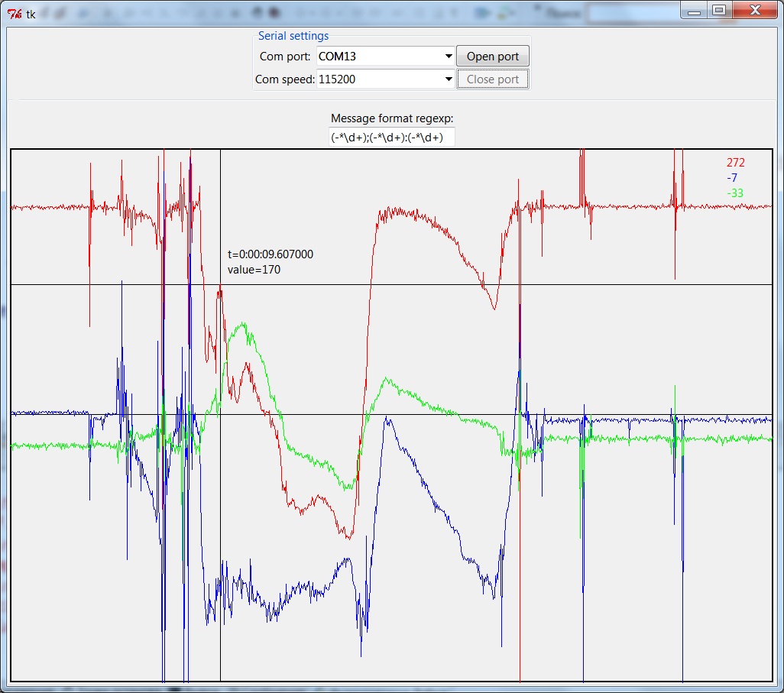
Task: Click the Com port label
Action: pos(285,57)
